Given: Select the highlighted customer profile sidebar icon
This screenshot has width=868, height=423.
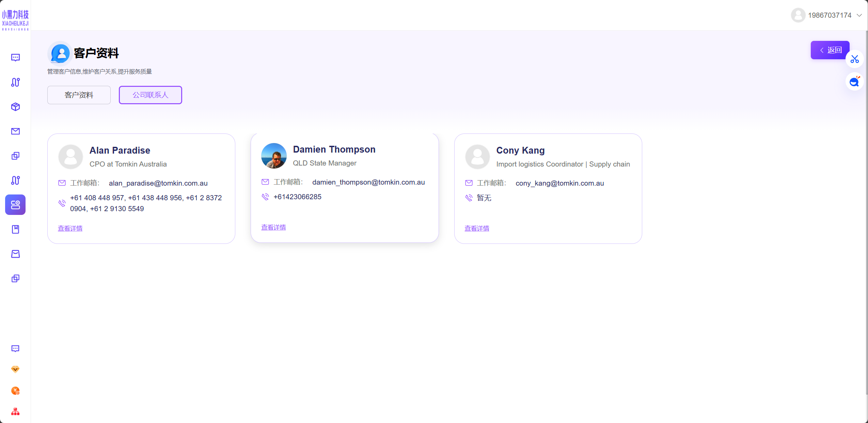Looking at the screenshot, I should point(15,205).
